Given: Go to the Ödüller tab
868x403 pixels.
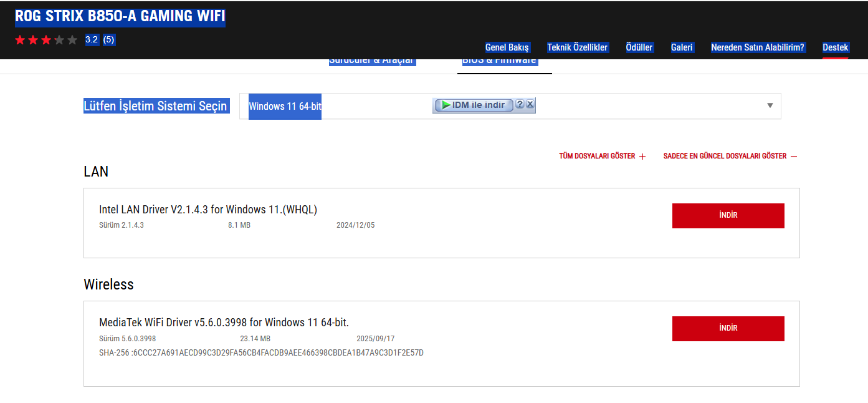Looking at the screenshot, I should [639, 47].
